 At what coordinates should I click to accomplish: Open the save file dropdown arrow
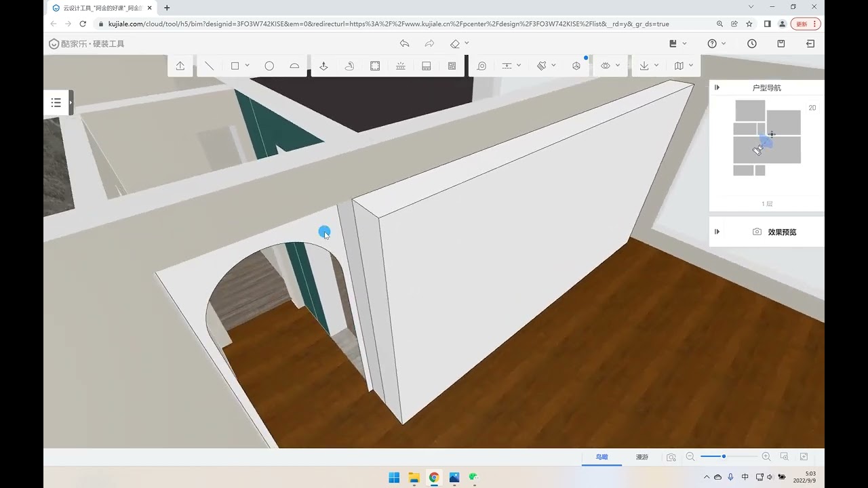[x=684, y=43]
